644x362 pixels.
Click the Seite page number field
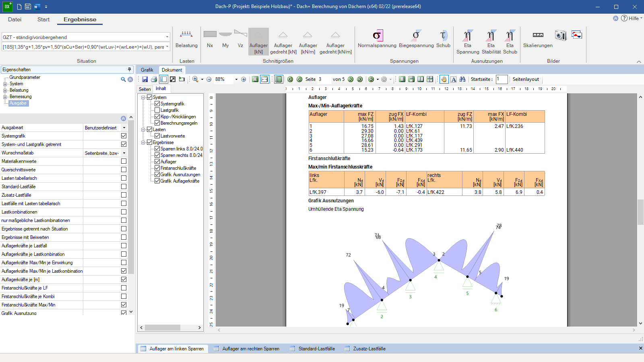[x=324, y=79]
